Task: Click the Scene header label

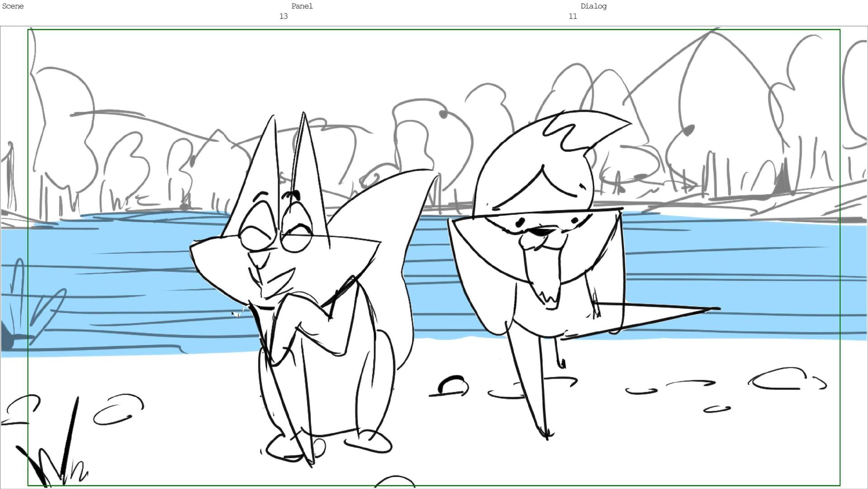Action: (13, 6)
